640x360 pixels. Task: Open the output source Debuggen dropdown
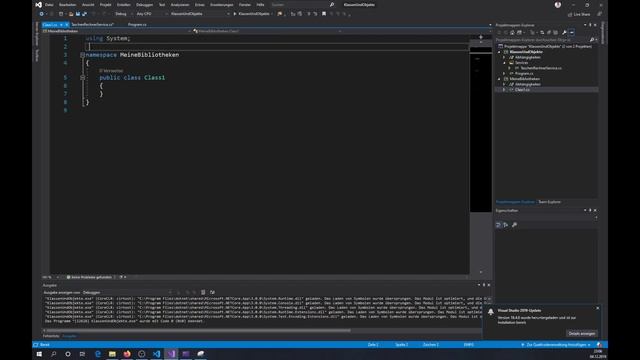[x=127, y=292]
